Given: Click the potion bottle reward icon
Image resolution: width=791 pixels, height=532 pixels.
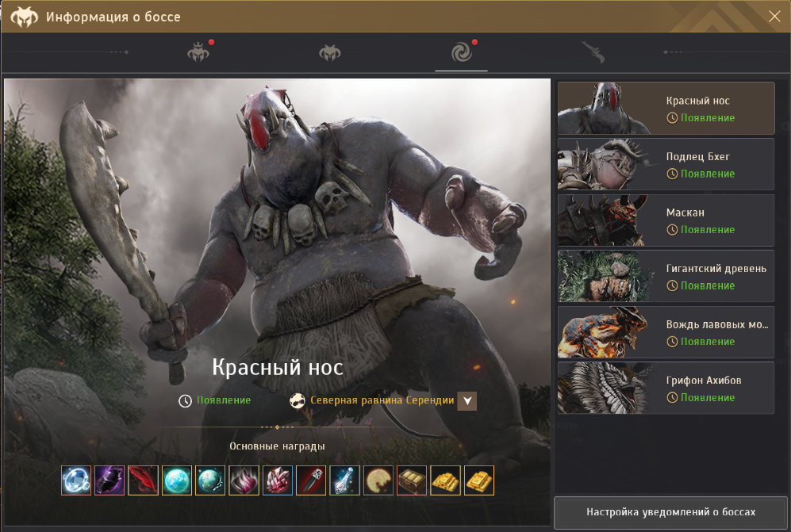Looking at the screenshot, I should click(x=344, y=480).
